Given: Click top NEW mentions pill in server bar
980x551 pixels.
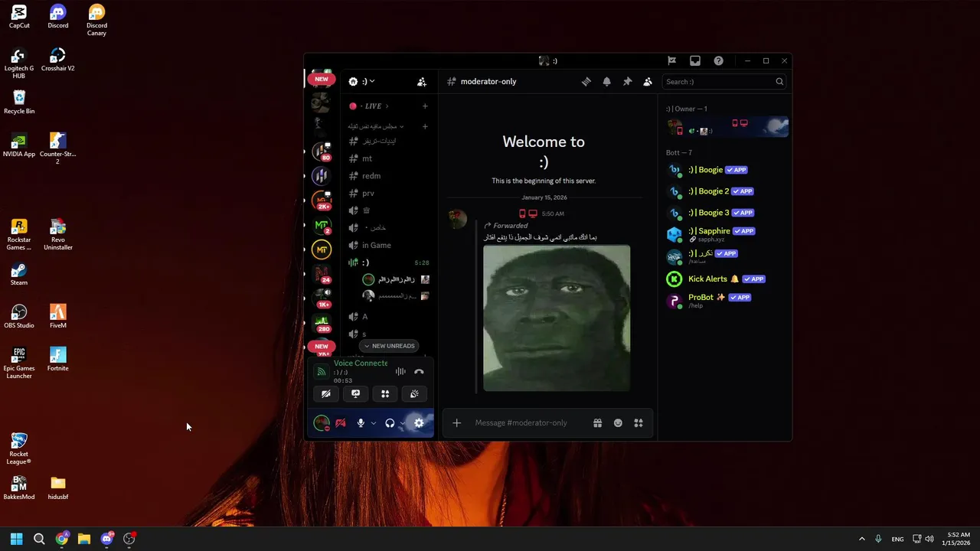Looking at the screenshot, I should (322, 79).
